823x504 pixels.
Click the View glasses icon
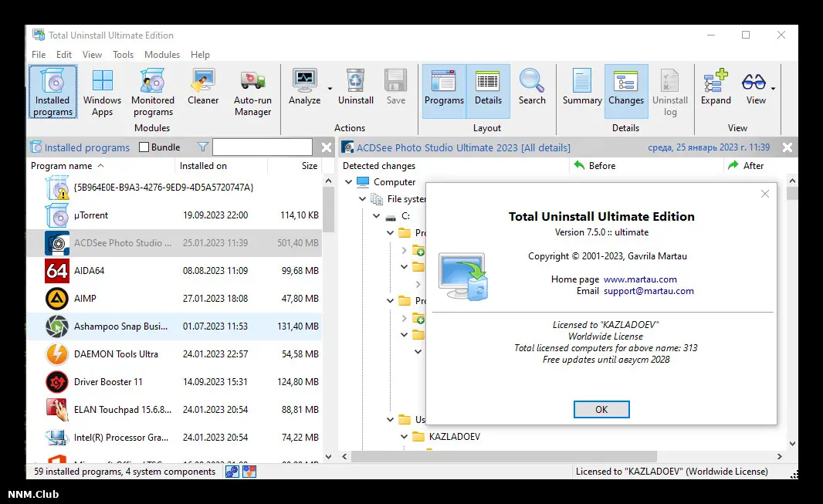[754, 82]
